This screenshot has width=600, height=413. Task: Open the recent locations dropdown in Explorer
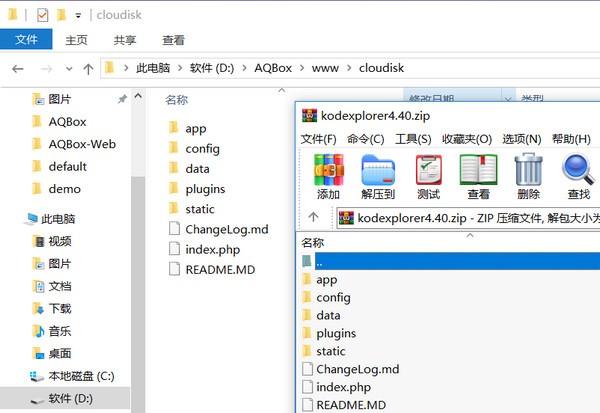(69, 69)
